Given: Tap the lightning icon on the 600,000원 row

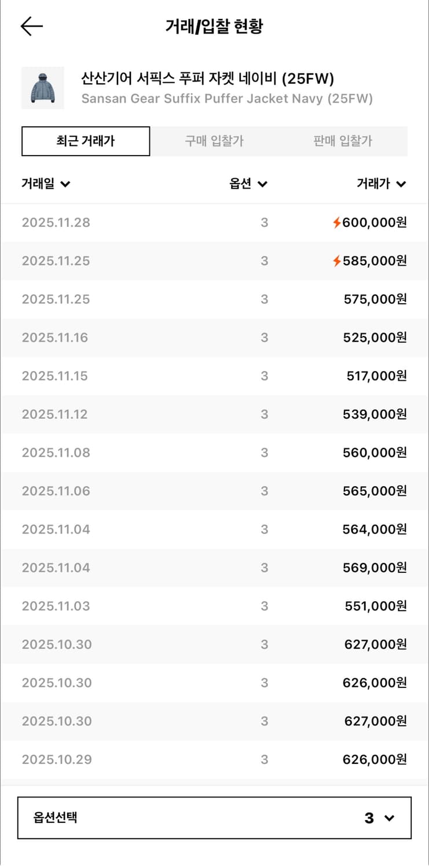Looking at the screenshot, I should (336, 223).
